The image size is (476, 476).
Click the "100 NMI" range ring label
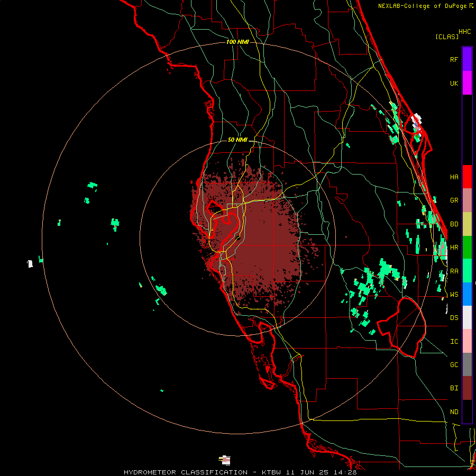pos(237,42)
